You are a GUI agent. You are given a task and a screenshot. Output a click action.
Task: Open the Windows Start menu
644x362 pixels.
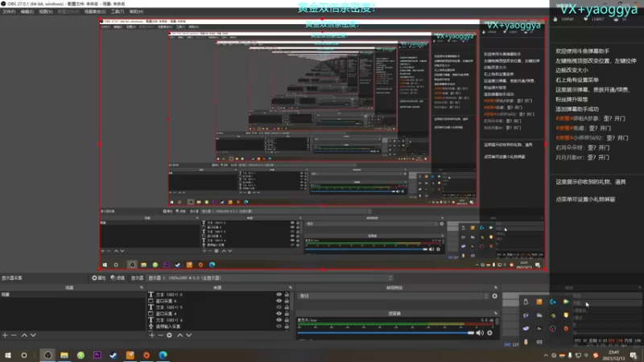[x=8, y=355]
